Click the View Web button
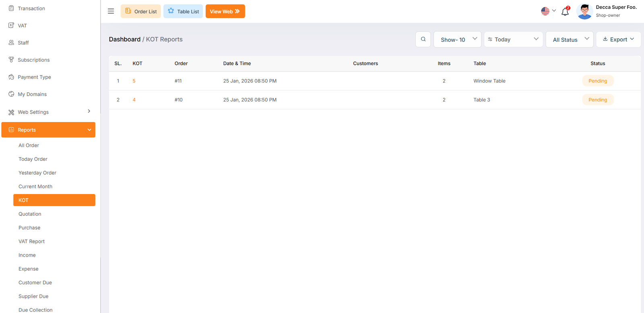The width and height of the screenshot is (644, 313). click(x=225, y=11)
